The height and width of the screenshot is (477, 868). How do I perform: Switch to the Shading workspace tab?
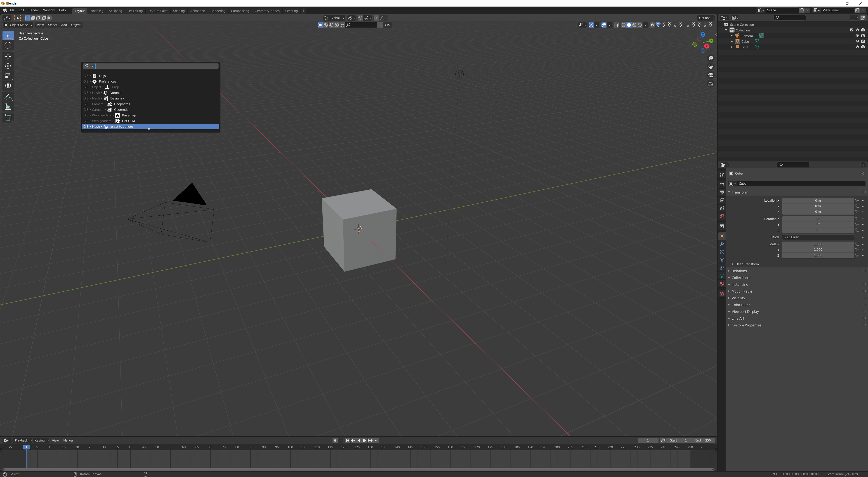(x=179, y=10)
